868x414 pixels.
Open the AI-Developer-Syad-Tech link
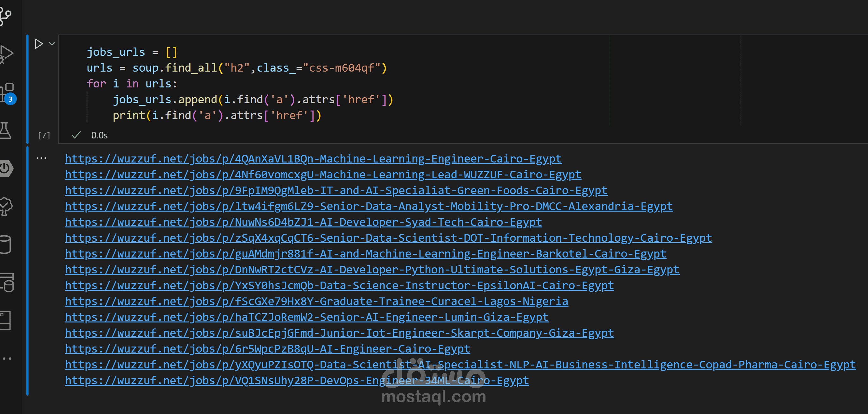click(303, 222)
